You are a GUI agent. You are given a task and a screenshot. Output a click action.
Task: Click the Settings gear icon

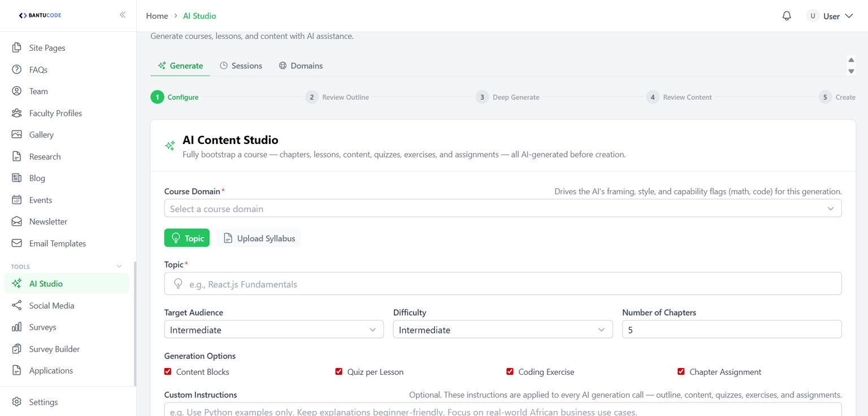coord(17,402)
